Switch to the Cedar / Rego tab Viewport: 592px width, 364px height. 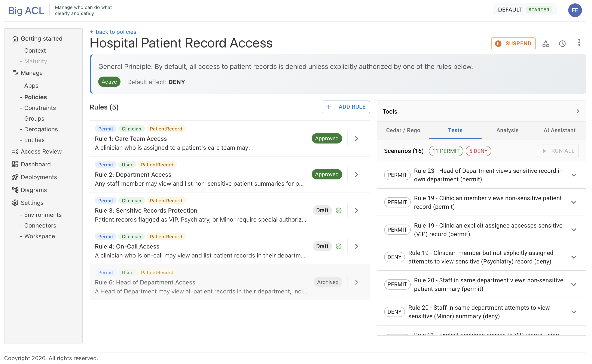[403, 130]
